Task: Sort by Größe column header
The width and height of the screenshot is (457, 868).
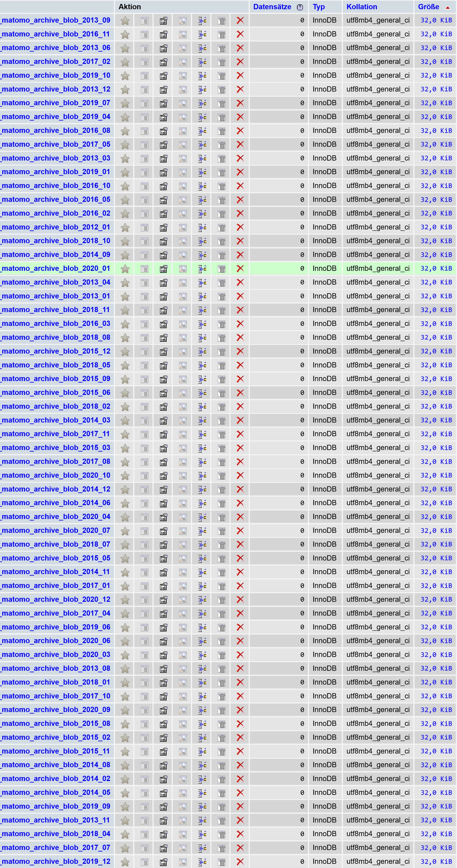Action: [428, 7]
